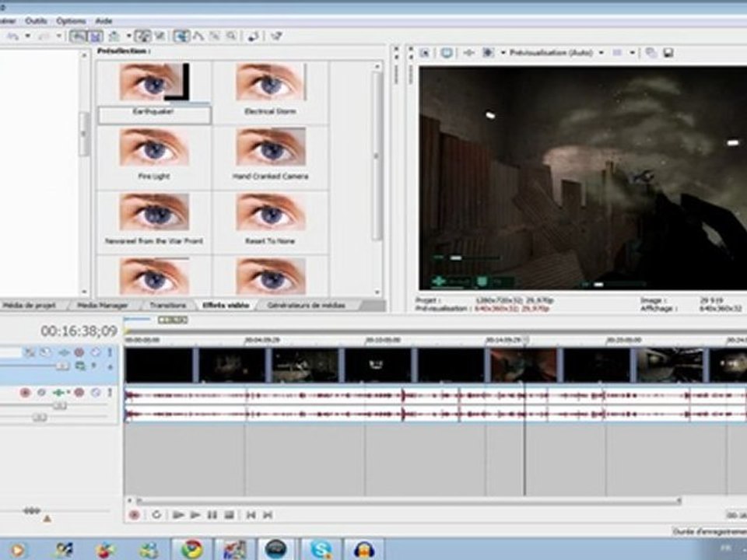Click the Project Video Properties preview icon

pyautogui.click(x=425, y=52)
